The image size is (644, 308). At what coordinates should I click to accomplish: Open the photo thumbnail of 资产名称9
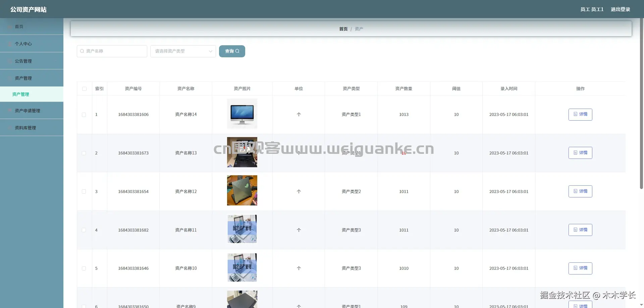coord(242,299)
